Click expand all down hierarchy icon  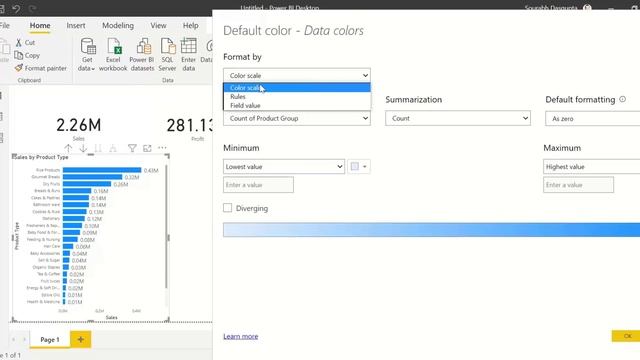(113, 148)
